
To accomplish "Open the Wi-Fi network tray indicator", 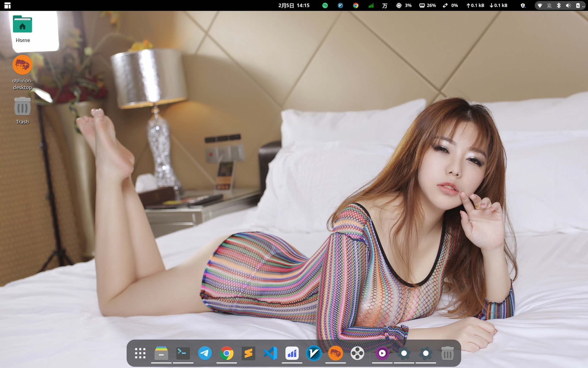I will 540,5.
